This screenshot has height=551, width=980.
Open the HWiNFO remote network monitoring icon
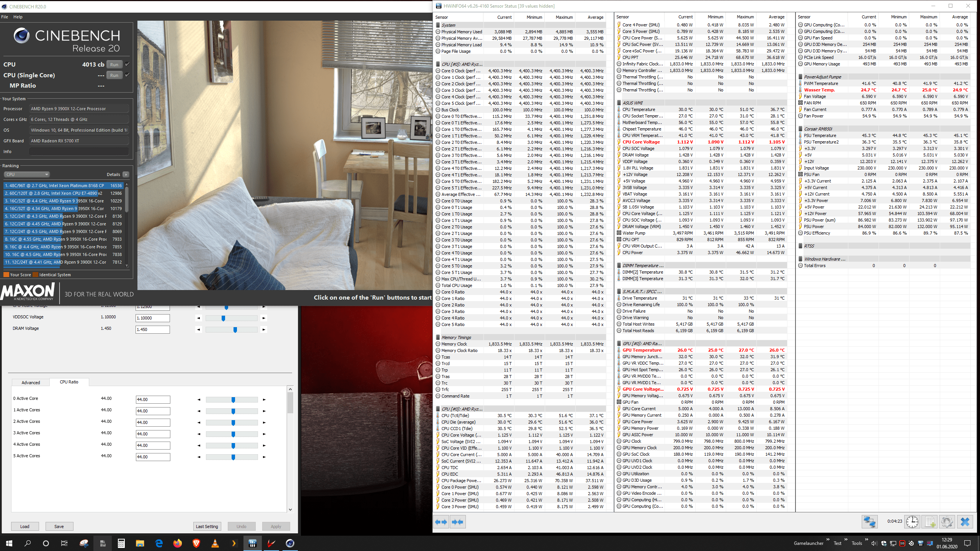(869, 522)
